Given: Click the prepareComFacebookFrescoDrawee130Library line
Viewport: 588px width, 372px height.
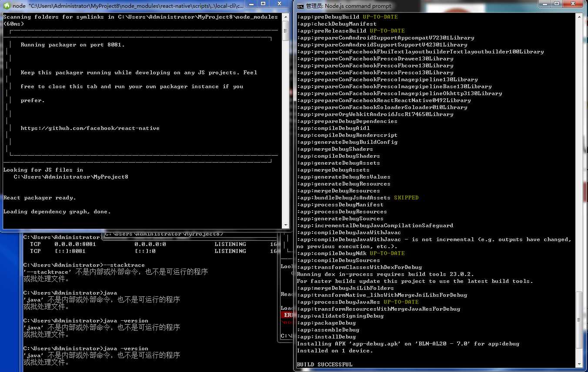Looking at the screenshot, I should tap(375, 59).
